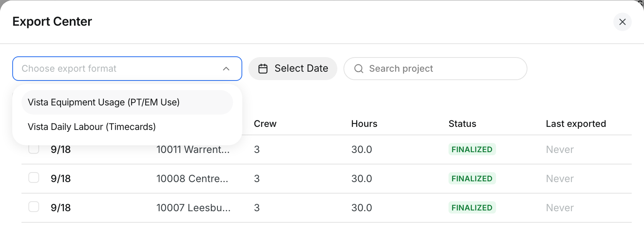The width and height of the screenshot is (644, 230).
Task: Click the calendar icon in Select Date
Action: (263, 69)
